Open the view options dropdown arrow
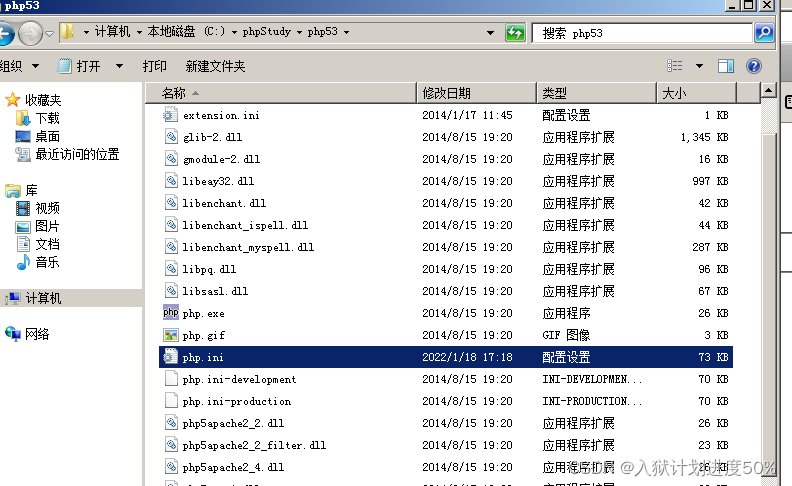This screenshot has height=486, width=792. (x=699, y=66)
